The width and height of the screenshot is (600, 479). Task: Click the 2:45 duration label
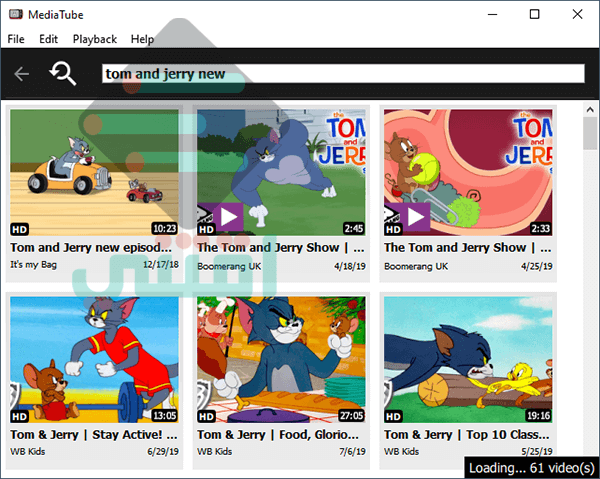click(354, 228)
